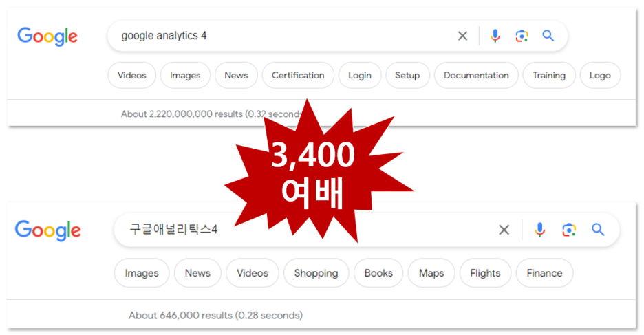Click Google logo in the bottom search panel
Image resolution: width=644 pixels, height=335 pixels.
(x=47, y=230)
